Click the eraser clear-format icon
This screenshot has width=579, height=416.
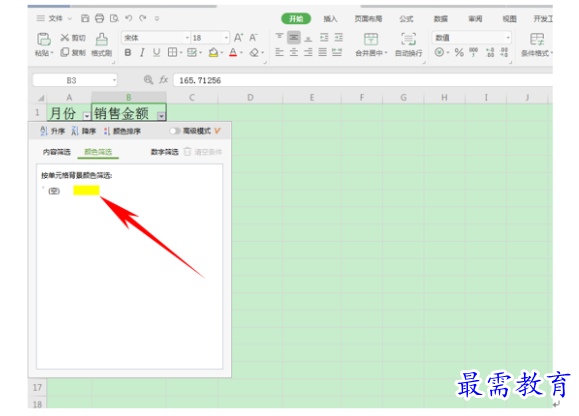pyautogui.click(x=254, y=53)
